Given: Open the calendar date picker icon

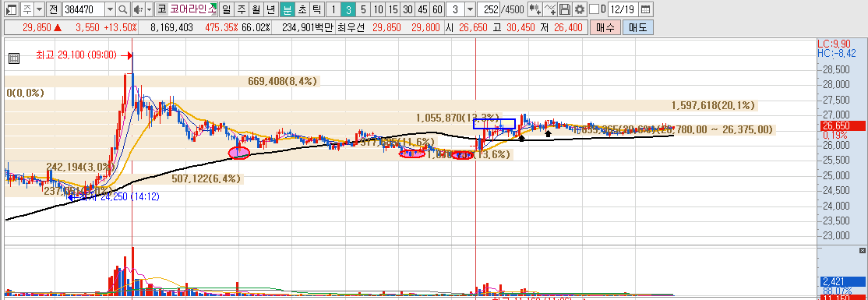Looking at the screenshot, I should 645,9.
